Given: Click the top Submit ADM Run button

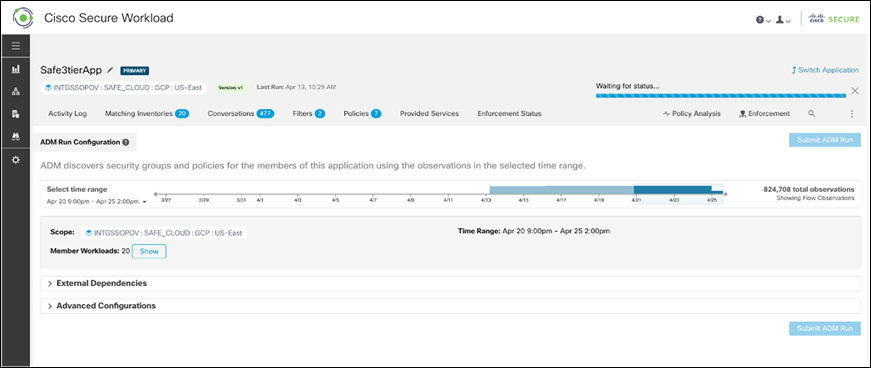Looking at the screenshot, I should pos(825,140).
